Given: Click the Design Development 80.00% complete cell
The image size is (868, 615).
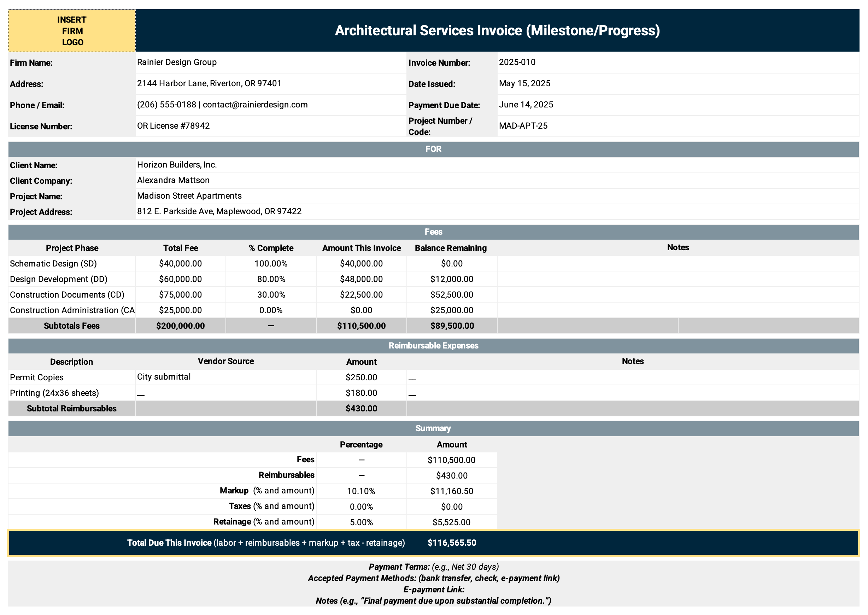Looking at the screenshot, I should click(x=270, y=279).
